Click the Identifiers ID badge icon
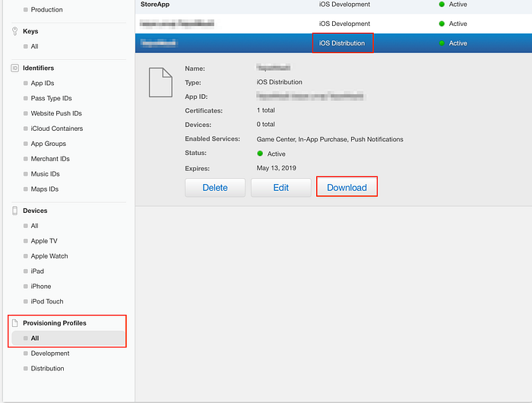Viewport: 532px width, 403px height. point(15,68)
